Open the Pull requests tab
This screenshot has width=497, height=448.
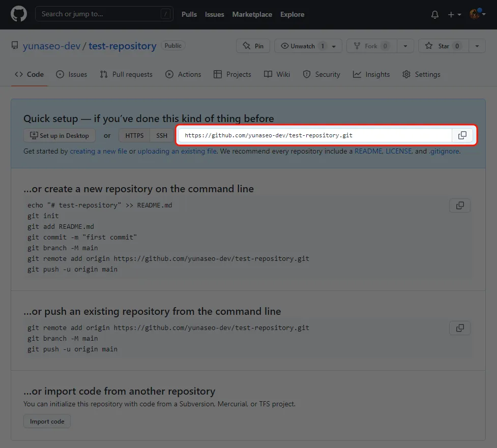point(126,74)
